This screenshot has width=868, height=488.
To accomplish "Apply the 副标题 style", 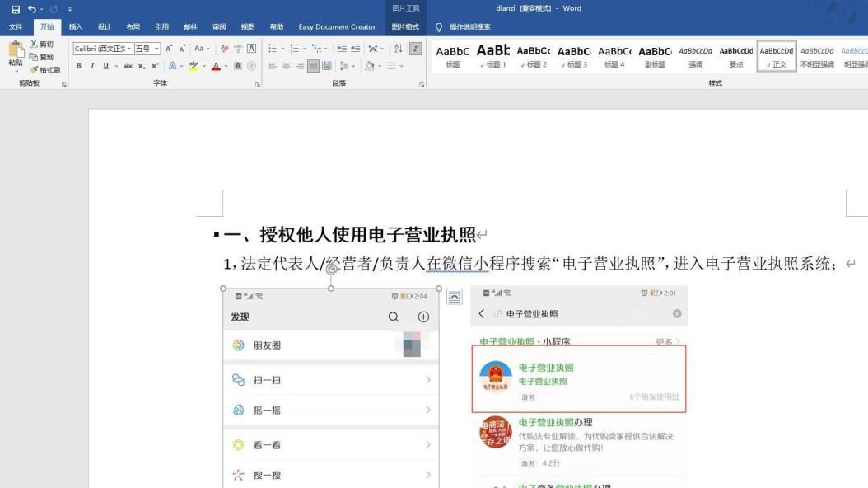I will click(656, 56).
